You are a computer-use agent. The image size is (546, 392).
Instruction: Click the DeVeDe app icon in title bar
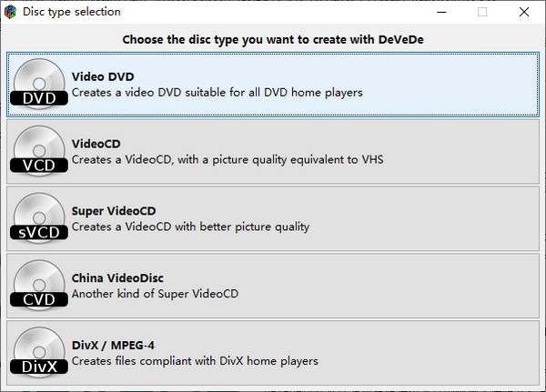point(10,12)
